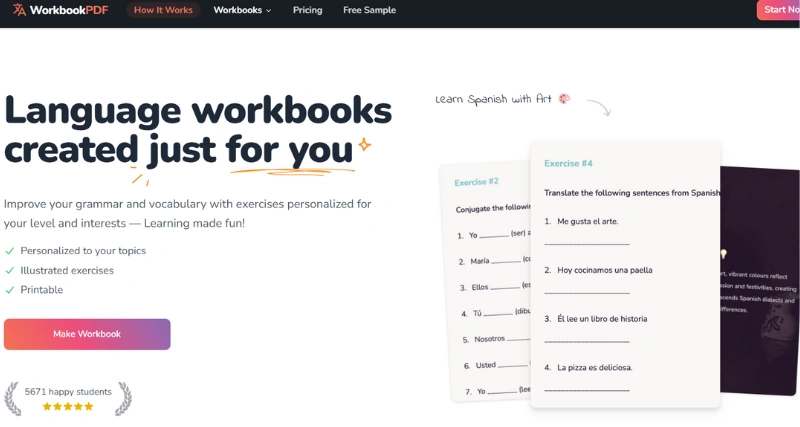The height and width of the screenshot is (427, 800).
Task: Click checkmark beside Illustrated exercises
Action: click(x=10, y=271)
